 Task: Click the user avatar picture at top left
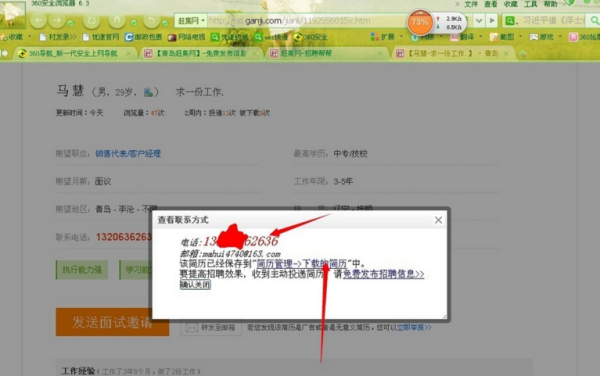pos(13,15)
